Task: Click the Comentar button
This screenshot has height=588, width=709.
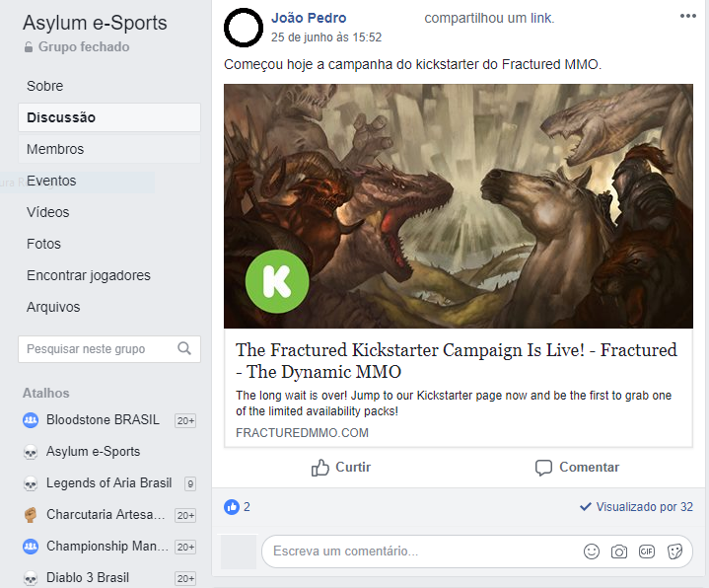Action: pyautogui.click(x=577, y=468)
